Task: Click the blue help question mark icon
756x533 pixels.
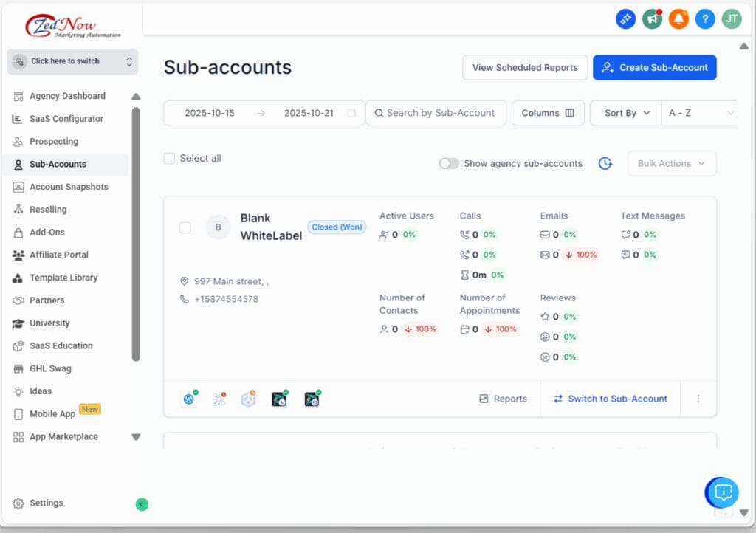Action: 705,19
